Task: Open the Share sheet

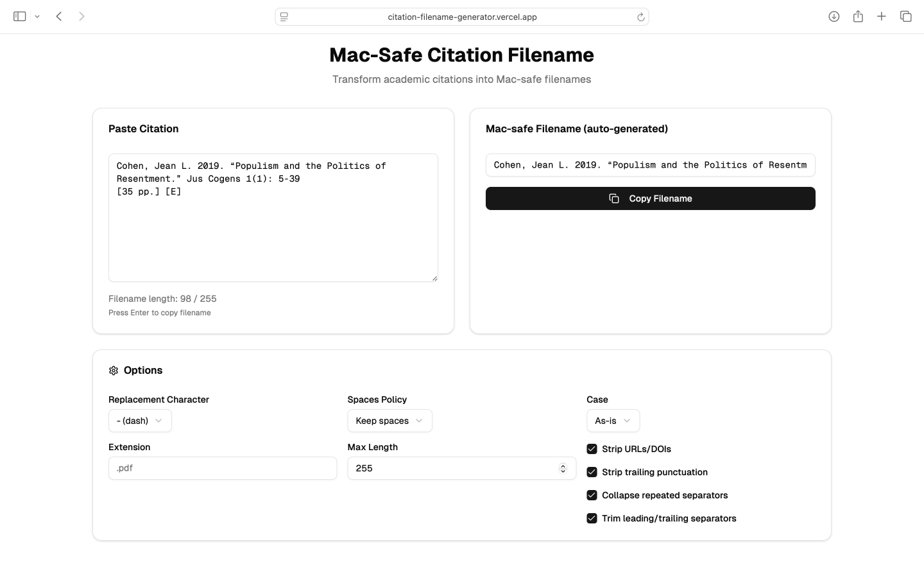Action: [858, 16]
